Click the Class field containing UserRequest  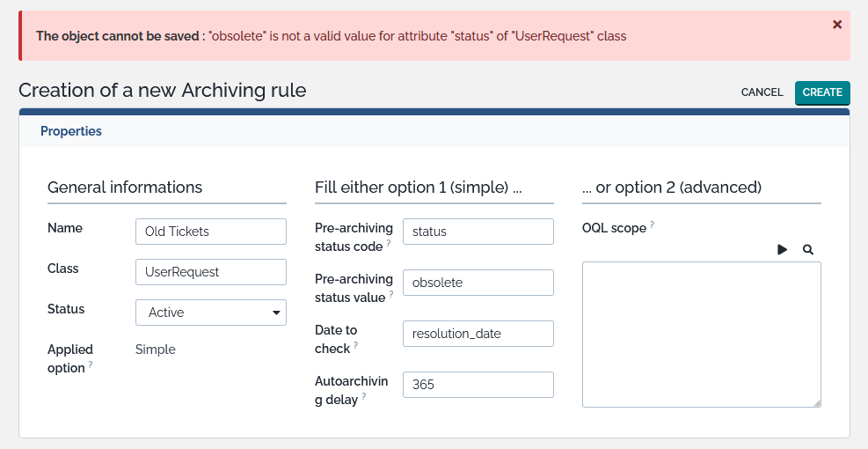[x=211, y=272]
